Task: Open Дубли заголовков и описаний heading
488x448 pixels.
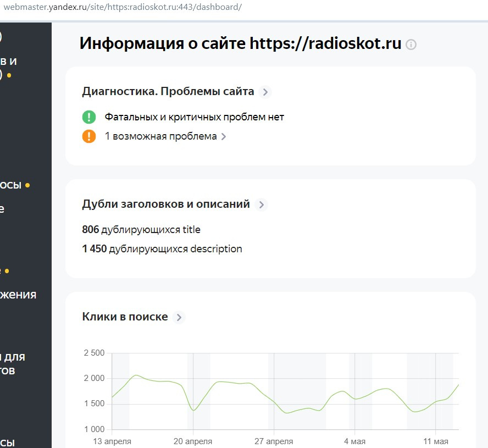Action: point(166,204)
